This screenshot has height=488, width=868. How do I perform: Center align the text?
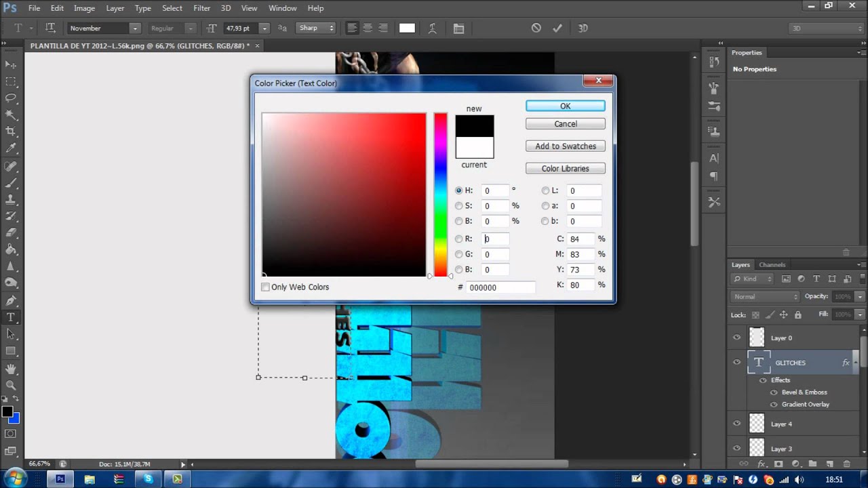coord(368,28)
